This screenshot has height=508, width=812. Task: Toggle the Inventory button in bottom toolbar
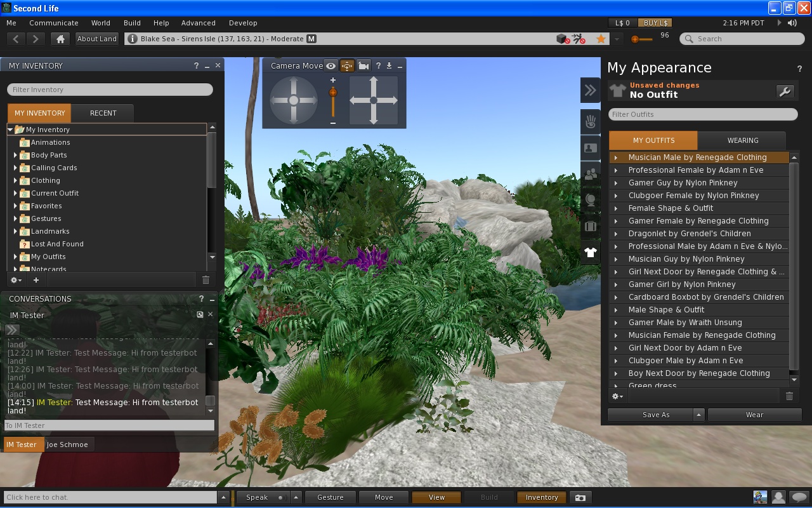(x=541, y=498)
